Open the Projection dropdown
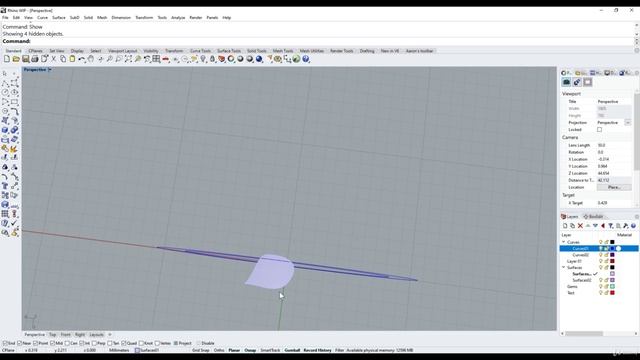This screenshot has height=360, width=640. coord(628,122)
